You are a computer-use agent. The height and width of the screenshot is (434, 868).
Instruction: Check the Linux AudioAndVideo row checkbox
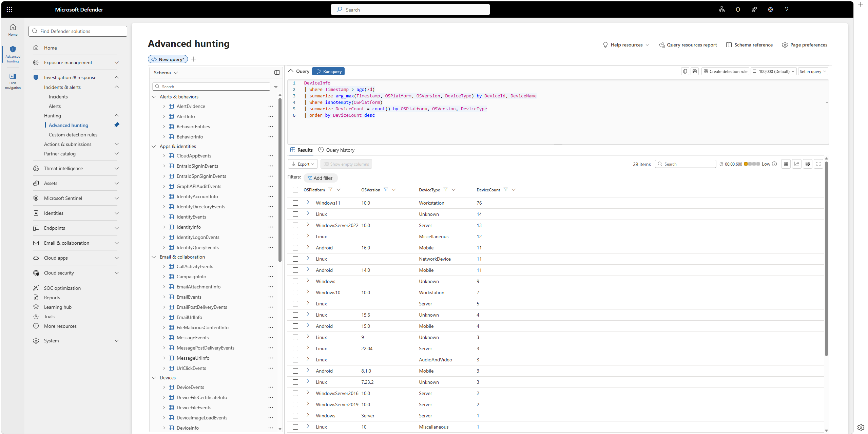coord(295,360)
